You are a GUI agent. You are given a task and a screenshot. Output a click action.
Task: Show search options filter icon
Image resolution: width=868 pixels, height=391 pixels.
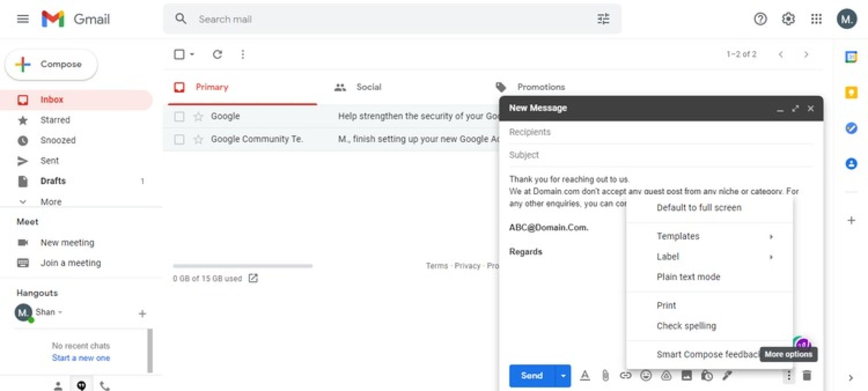(603, 19)
